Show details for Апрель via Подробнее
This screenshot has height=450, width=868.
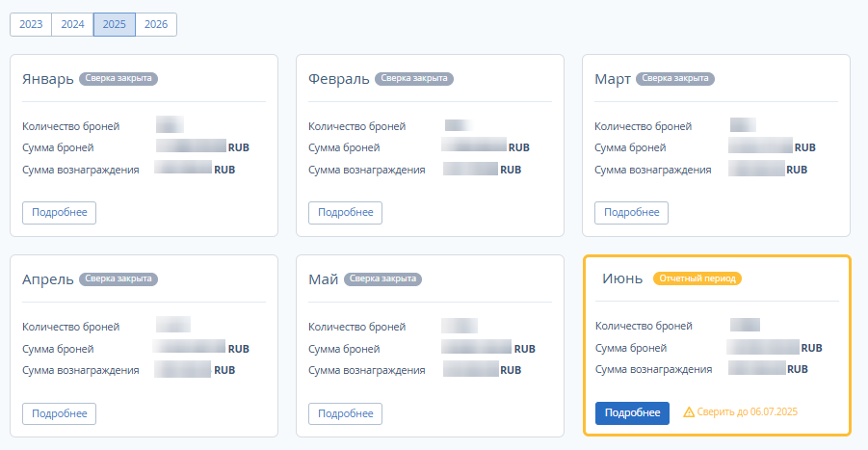coord(59,413)
